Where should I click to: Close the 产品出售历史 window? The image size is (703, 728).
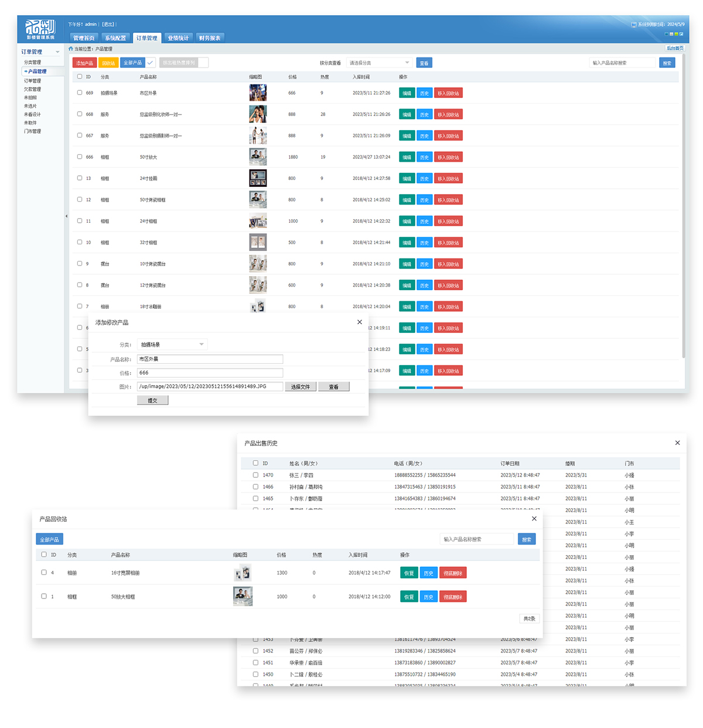677,443
